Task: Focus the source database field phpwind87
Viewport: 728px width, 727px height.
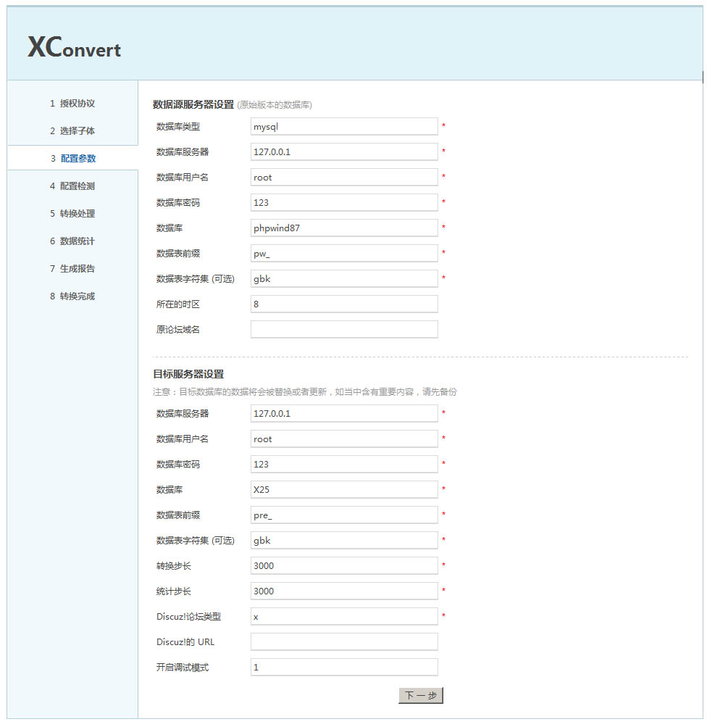Action: click(344, 228)
